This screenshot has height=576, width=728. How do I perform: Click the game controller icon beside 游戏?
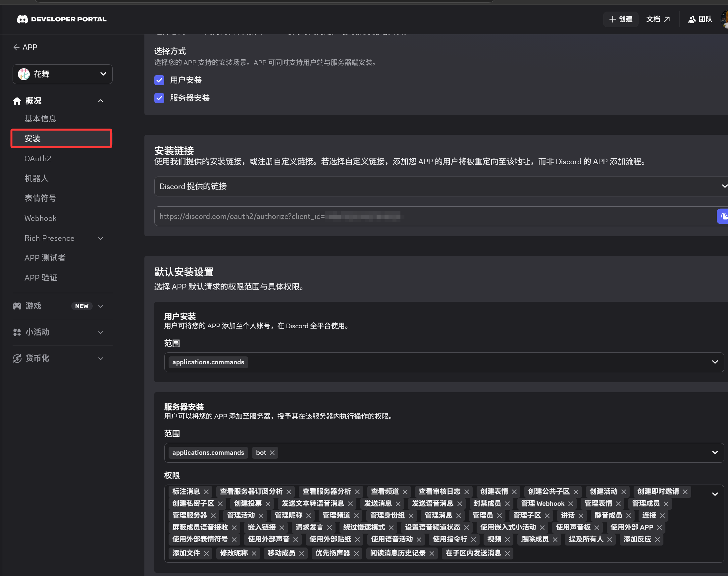click(x=17, y=306)
